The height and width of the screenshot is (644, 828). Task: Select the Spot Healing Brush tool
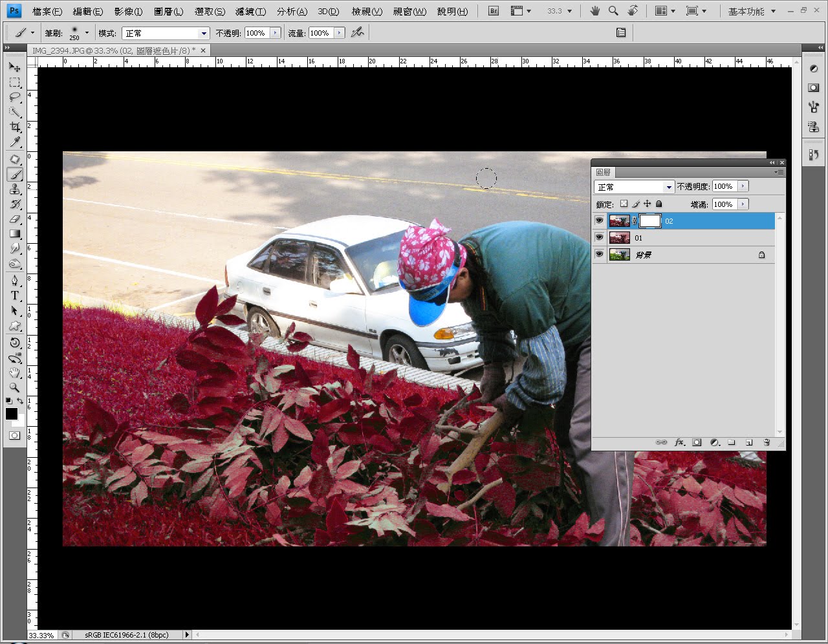[x=15, y=159]
